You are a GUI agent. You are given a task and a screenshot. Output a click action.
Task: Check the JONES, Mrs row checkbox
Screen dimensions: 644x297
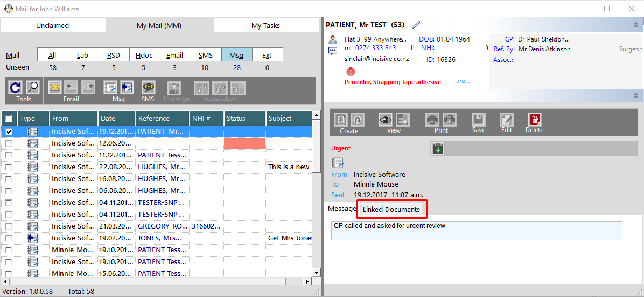coord(9,238)
